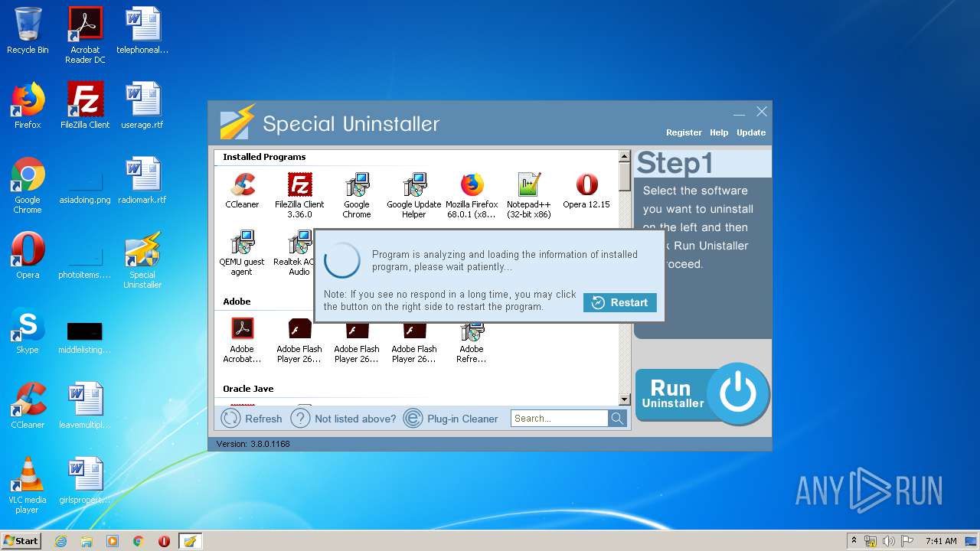Open Recycle Bin on the desktop
The image size is (980, 551).
pos(28,31)
